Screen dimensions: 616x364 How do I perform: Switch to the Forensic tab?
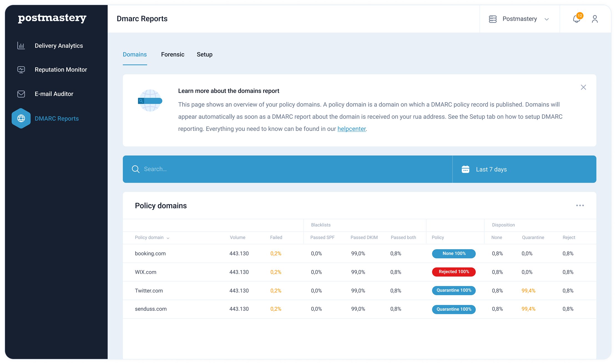(173, 54)
